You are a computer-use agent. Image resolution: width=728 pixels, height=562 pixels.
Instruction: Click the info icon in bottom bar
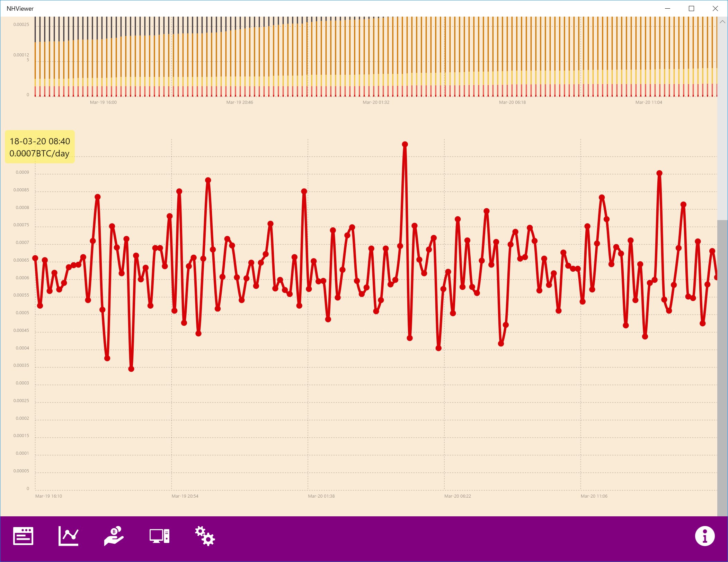coord(704,536)
